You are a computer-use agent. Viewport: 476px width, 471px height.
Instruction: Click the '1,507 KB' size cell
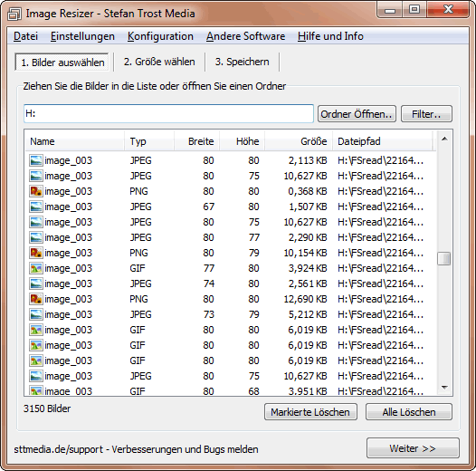point(308,207)
